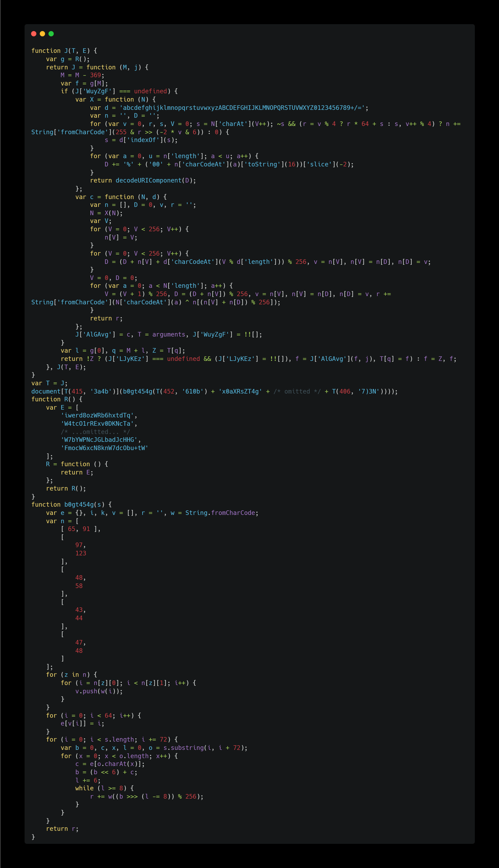Click the loop 'while (l >= 8) {'

tap(105, 788)
